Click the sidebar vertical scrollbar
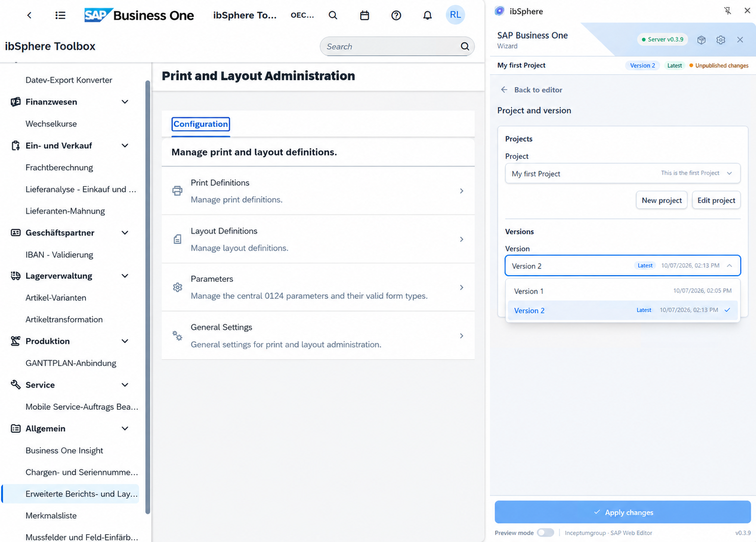 (x=148, y=296)
